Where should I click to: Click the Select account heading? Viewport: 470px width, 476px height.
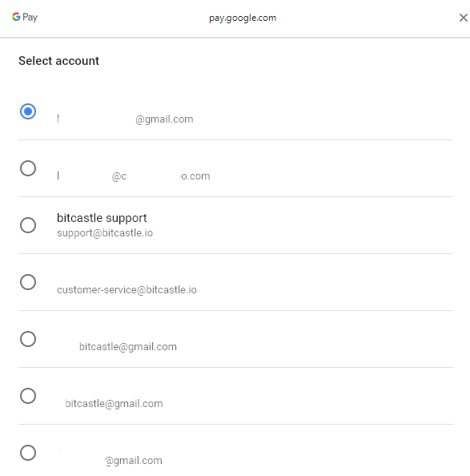(x=58, y=61)
